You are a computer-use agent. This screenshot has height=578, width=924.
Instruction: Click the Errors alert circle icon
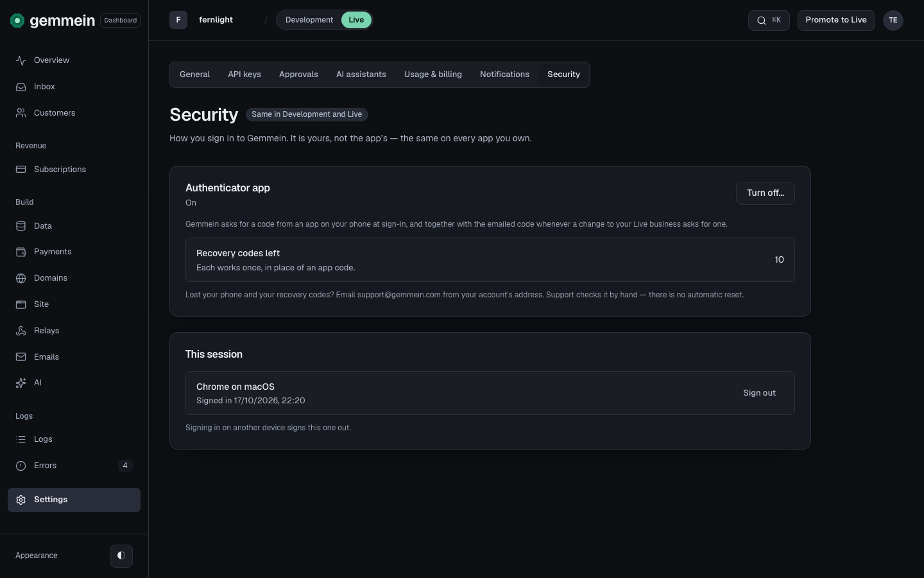coord(21,466)
